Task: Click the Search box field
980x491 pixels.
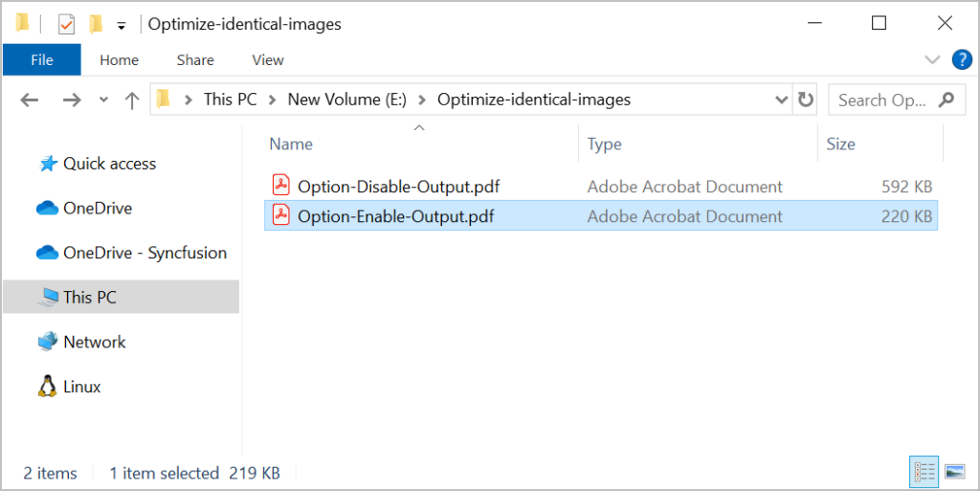Action: tap(880, 100)
